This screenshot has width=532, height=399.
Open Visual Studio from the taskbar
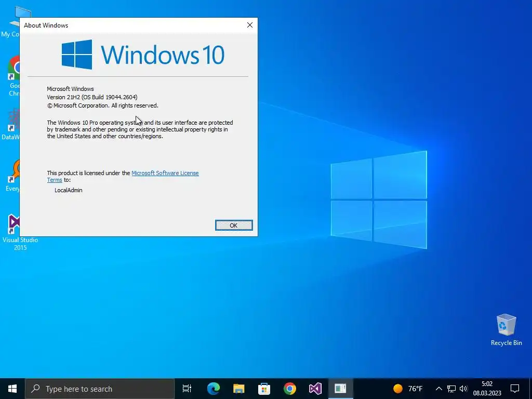(x=315, y=389)
